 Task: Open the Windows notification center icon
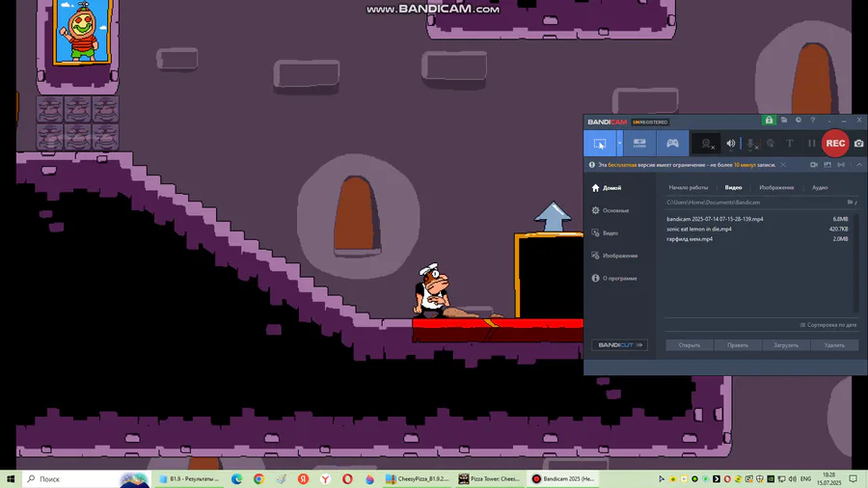pyautogui.click(x=854, y=479)
